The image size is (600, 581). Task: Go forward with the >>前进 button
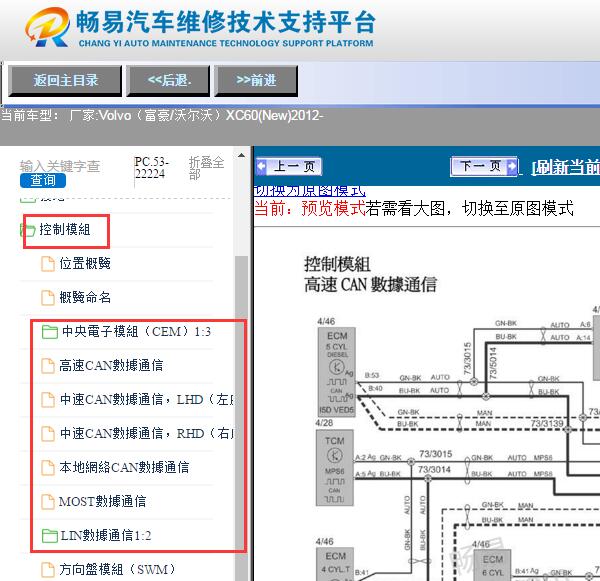256,80
